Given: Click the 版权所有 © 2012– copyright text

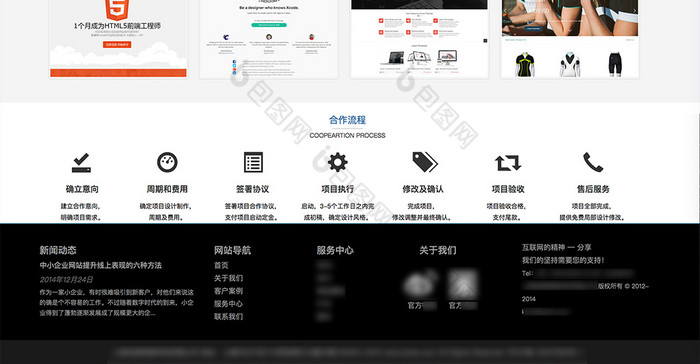Looking at the screenshot, I should (x=624, y=286).
